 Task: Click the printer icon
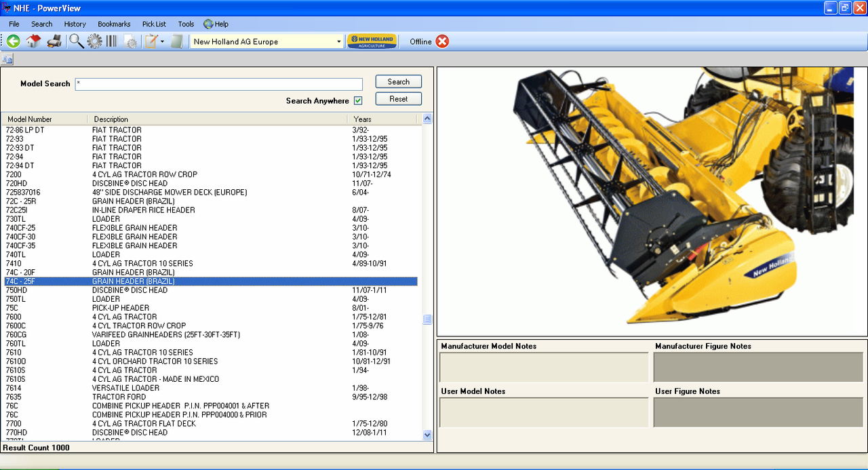pyautogui.click(x=54, y=41)
